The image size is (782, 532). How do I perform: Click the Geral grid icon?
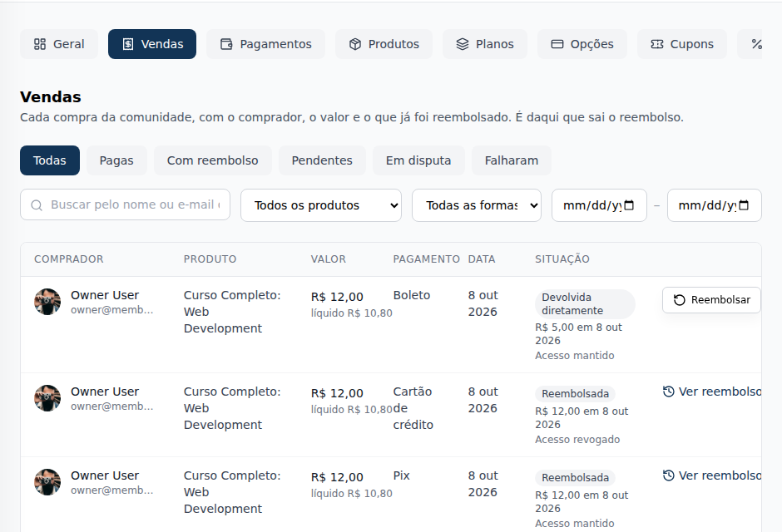(40, 44)
